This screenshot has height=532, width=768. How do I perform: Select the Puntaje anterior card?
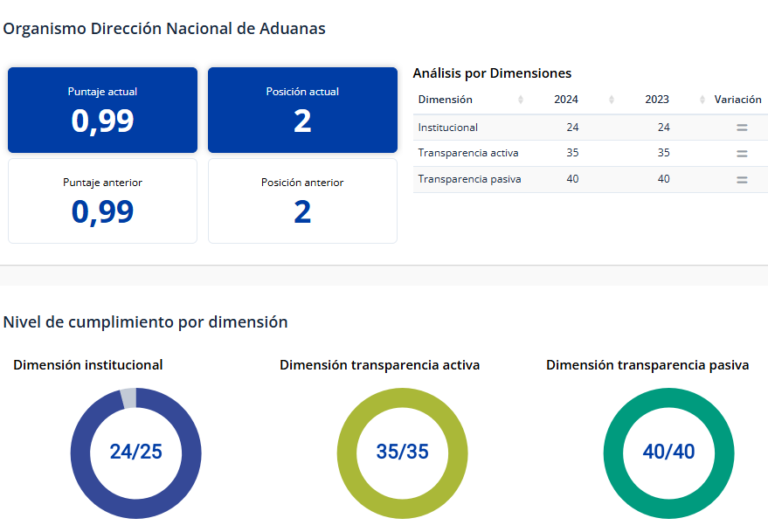pyautogui.click(x=102, y=201)
